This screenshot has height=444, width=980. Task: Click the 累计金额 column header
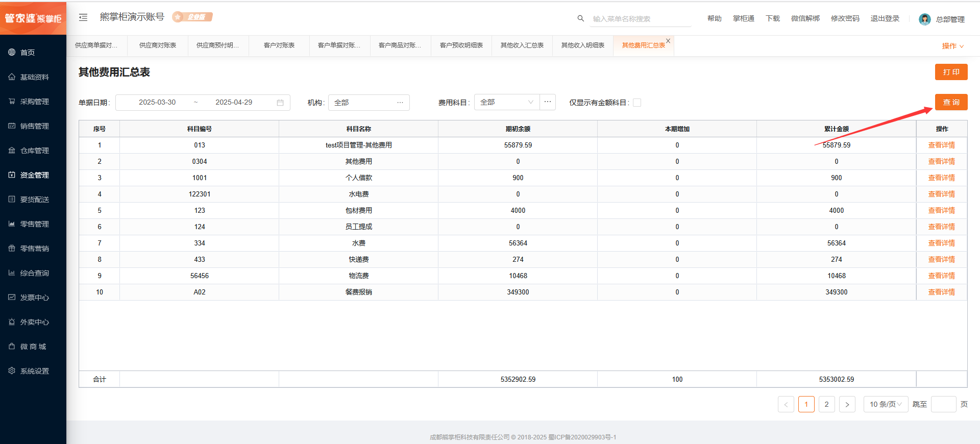click(x=837, y=129)
